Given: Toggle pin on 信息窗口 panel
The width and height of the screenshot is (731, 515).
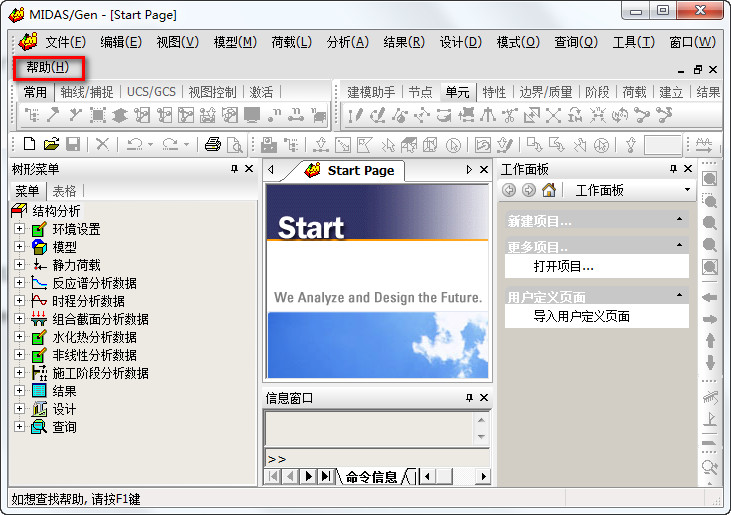Looking at the screenshot, I should [469, 398].
